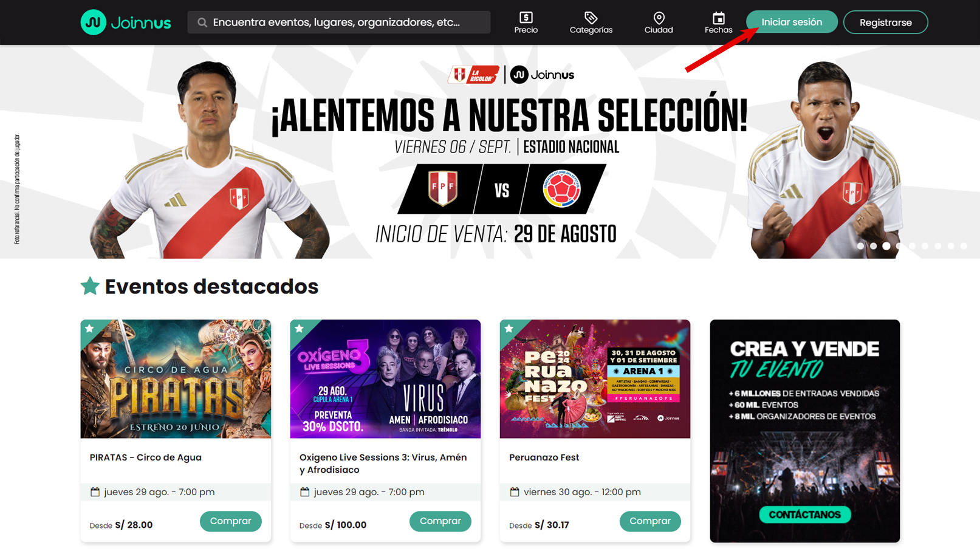
Task: Click the Registrarse button
Action: (885, 22)
